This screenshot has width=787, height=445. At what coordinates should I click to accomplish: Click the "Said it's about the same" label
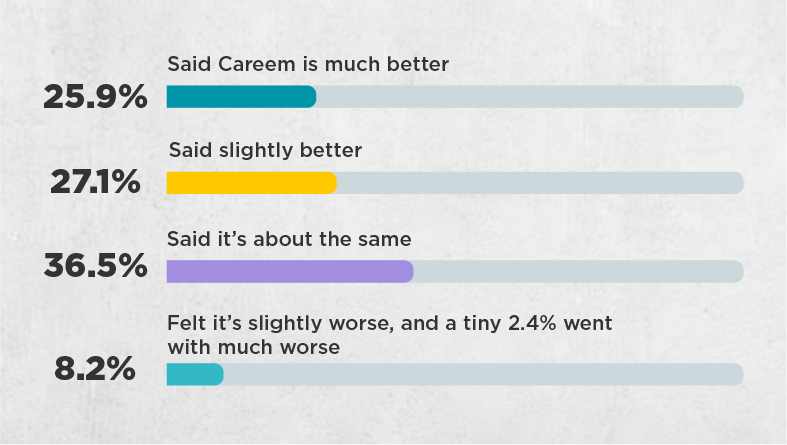tap(290, 239)
